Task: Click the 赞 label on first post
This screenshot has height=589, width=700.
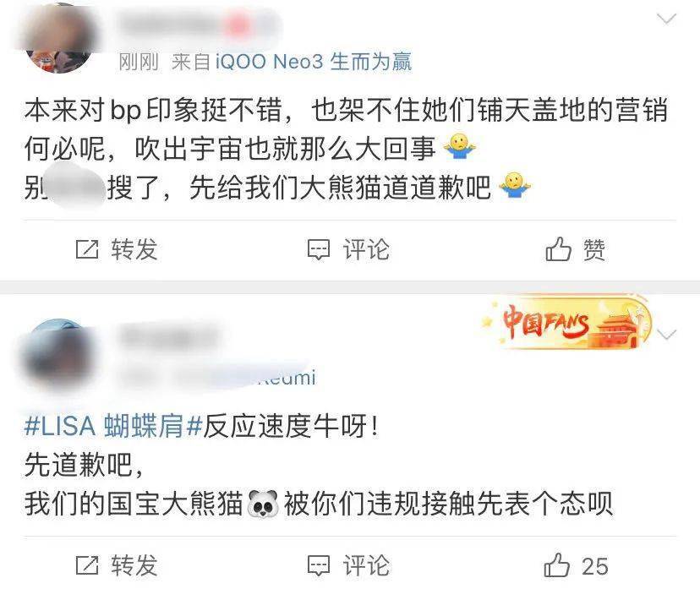Action: click(x=594, y=249)
